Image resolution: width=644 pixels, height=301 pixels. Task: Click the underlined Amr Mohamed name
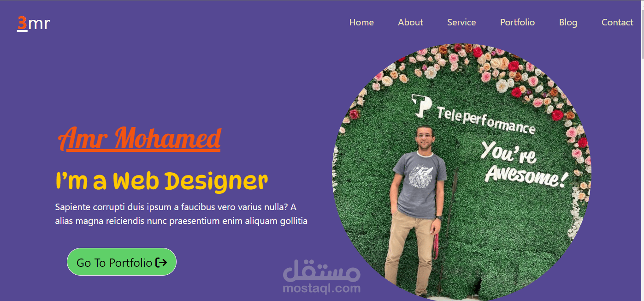[x=140, y=138]
